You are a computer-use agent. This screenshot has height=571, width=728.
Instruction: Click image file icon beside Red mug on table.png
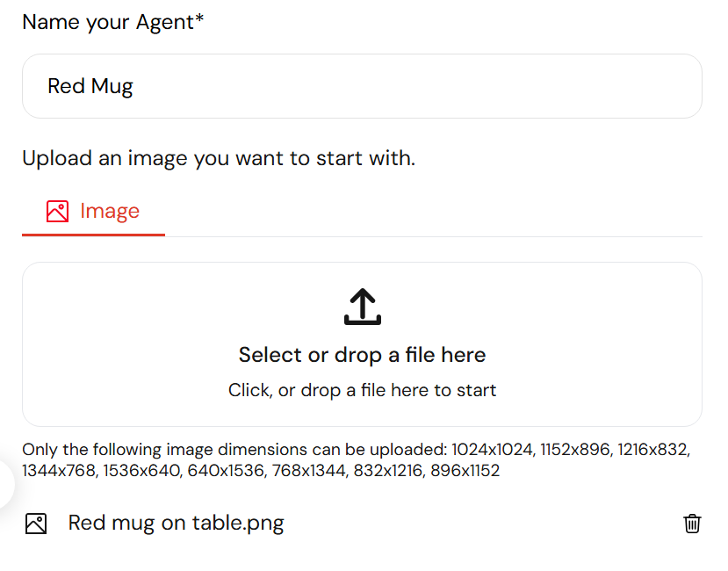(x=36, y=524)
